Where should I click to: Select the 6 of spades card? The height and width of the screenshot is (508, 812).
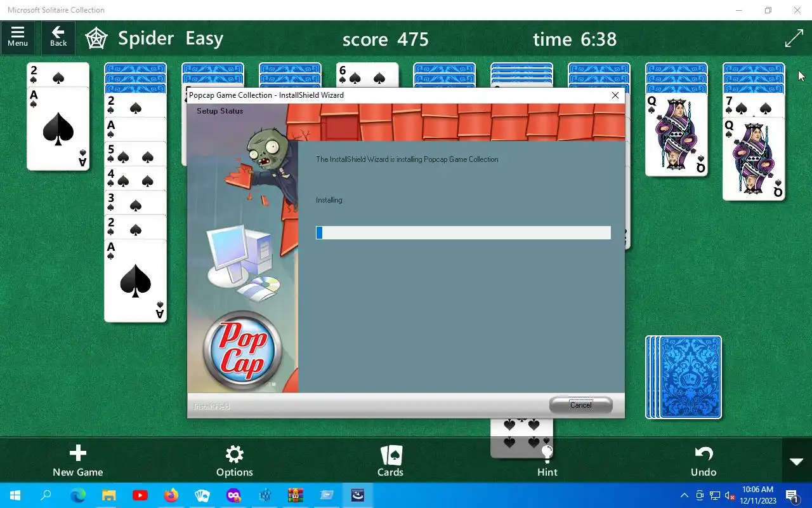point(367,75)
